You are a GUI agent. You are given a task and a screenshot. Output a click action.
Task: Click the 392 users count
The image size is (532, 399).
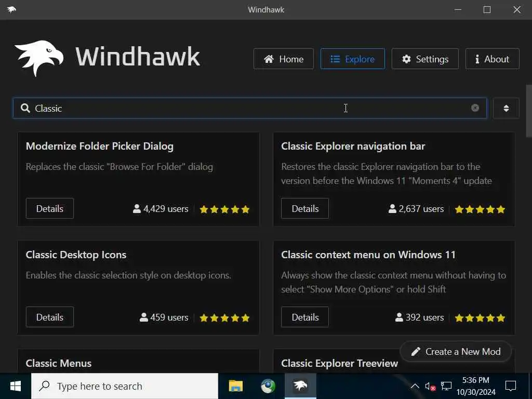424,317
